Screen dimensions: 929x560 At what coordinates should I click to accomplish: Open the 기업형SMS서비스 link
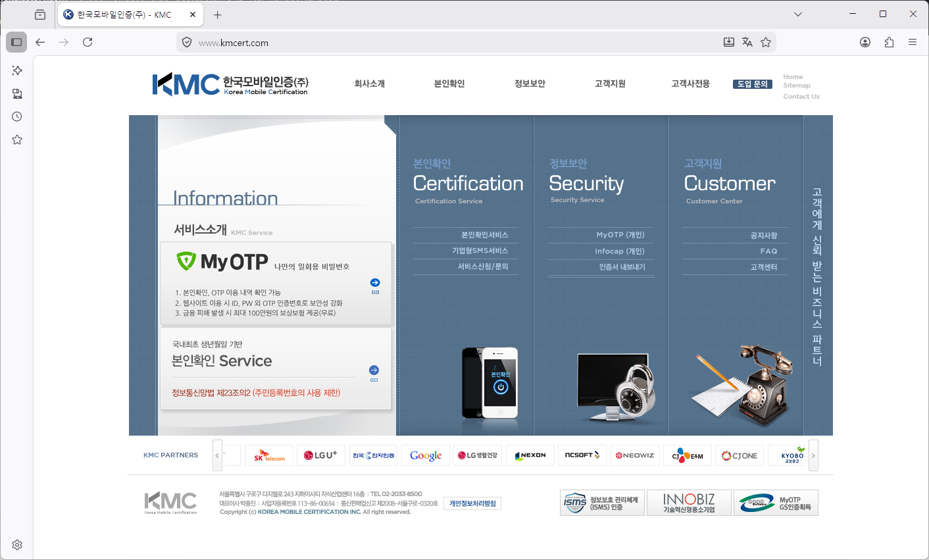[480, 251]
